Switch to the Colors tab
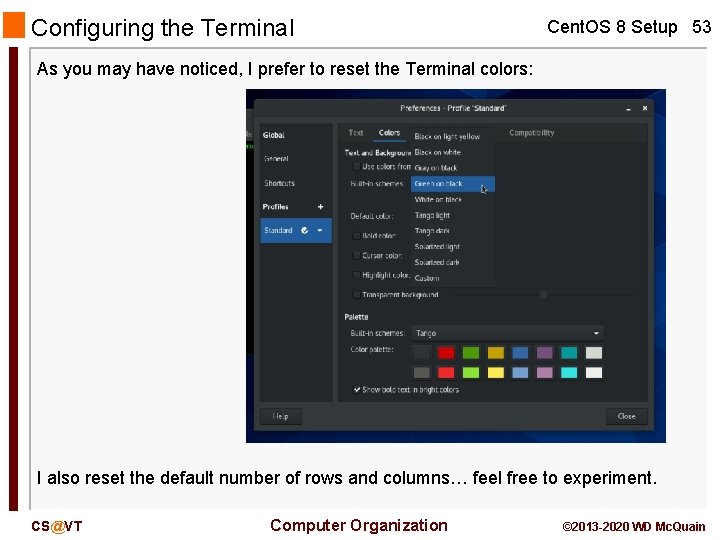The image size is (720, 540). [x=389, y=133]
